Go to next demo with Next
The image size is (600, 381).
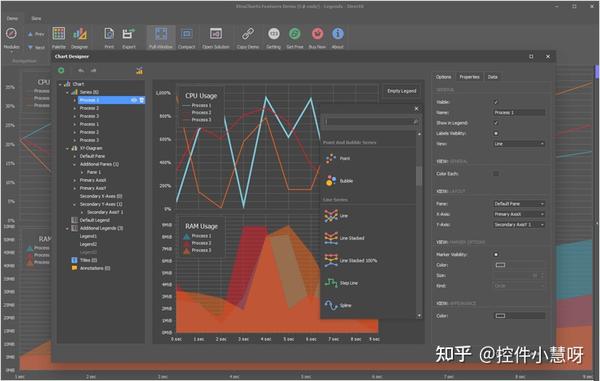pyautogui.click(x=36, y=48)
